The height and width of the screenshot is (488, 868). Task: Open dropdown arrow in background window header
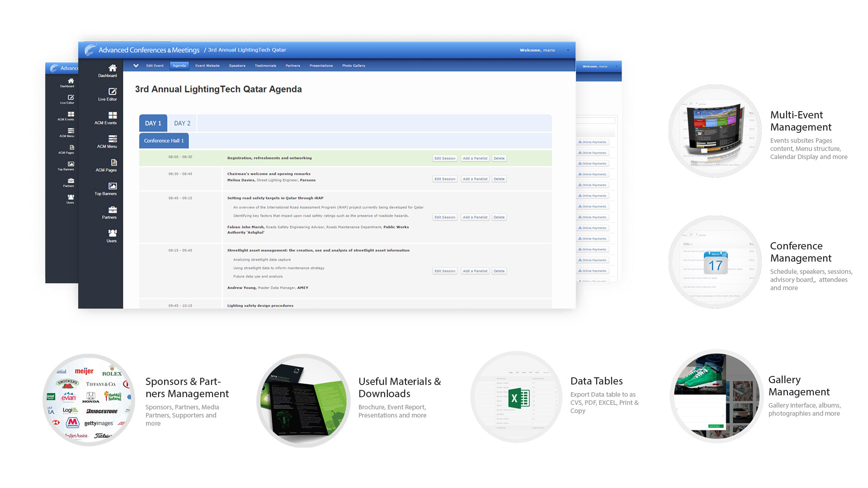point(616,66)
